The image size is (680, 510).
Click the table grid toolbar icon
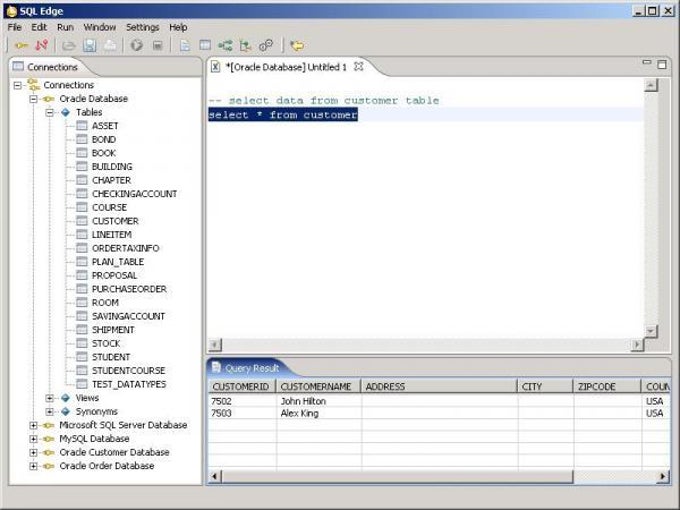pyautogui.click(x=205, y=45)
